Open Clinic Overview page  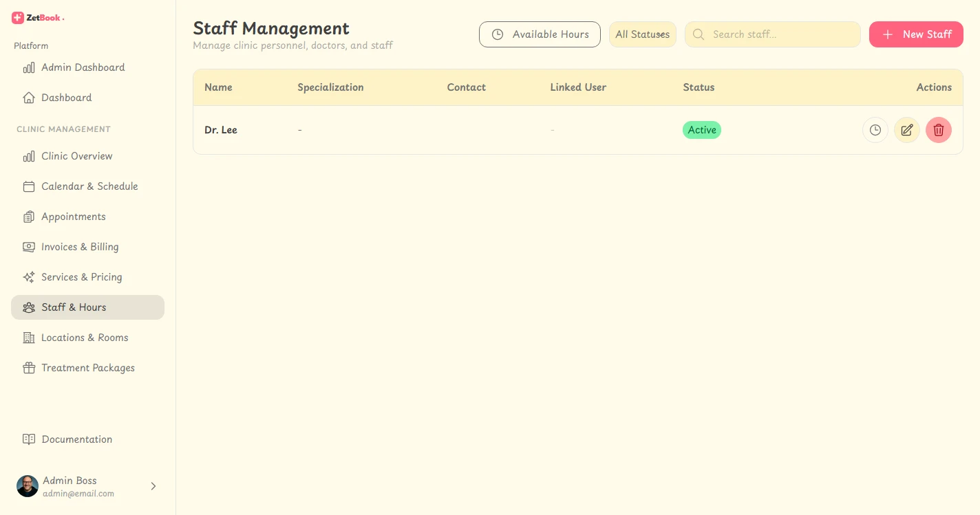tap(87, 156)
